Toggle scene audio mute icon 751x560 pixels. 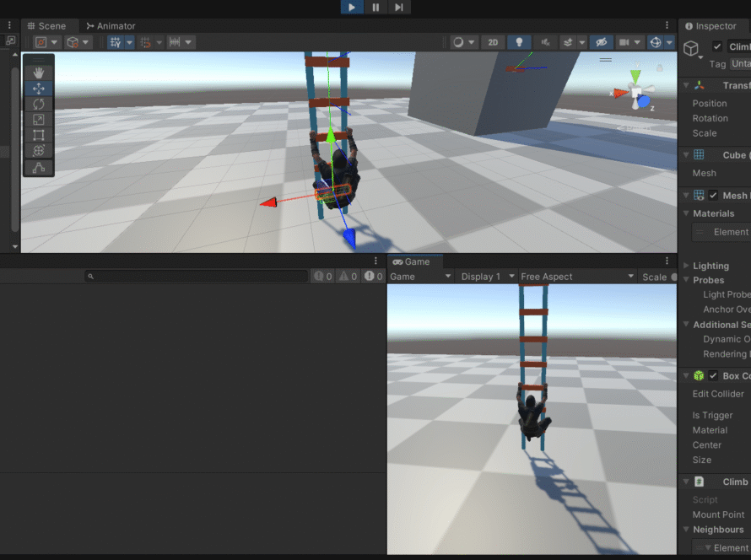coord(546,42)
